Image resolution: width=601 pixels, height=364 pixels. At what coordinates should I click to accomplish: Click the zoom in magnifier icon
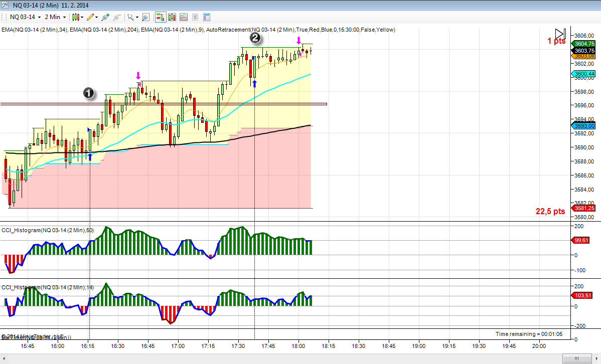(x=105, y=17)
